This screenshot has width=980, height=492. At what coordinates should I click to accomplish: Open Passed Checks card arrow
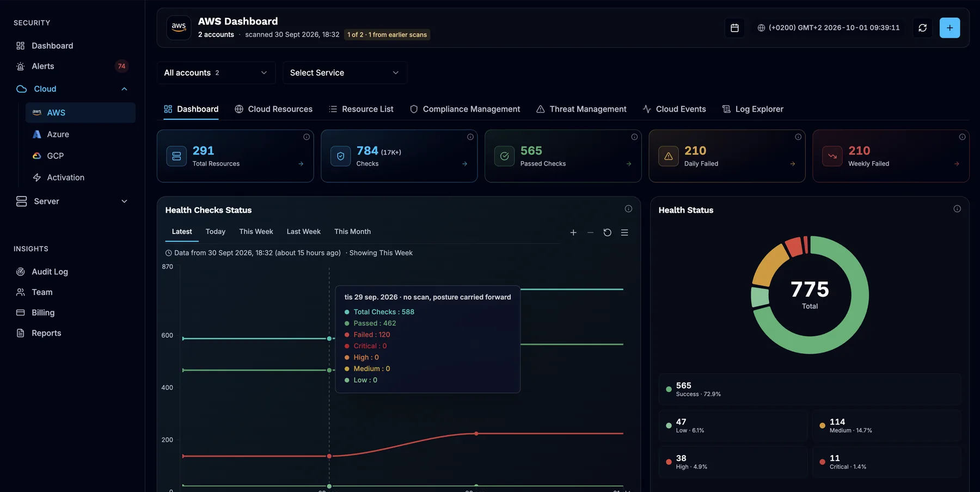629,164
